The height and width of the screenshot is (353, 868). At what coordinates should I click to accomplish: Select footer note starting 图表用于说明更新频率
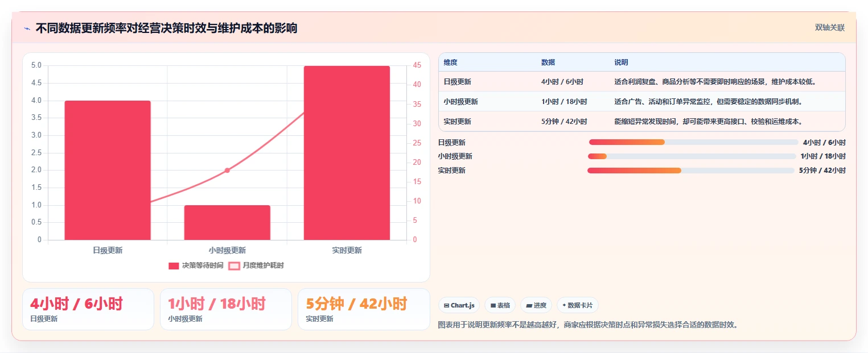(588, 325)
